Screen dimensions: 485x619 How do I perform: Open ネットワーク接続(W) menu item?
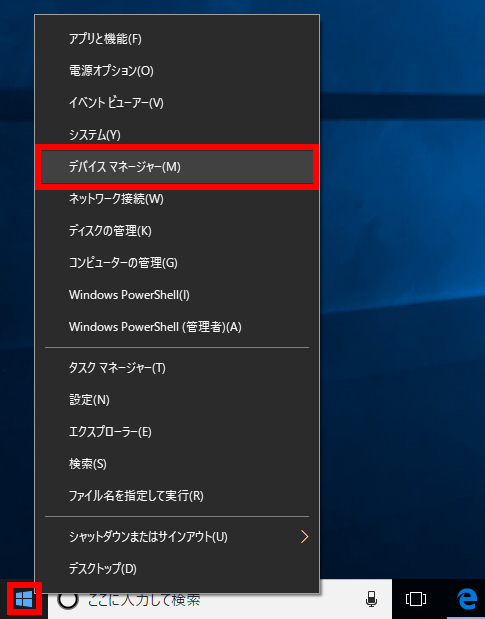pyautogui.click(x=177, y=199)
